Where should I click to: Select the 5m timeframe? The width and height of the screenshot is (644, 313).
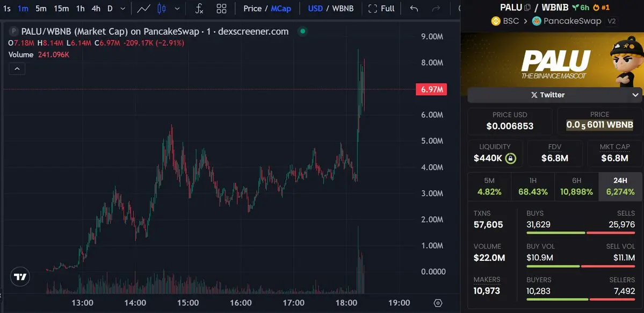click(x=41, y=9)
